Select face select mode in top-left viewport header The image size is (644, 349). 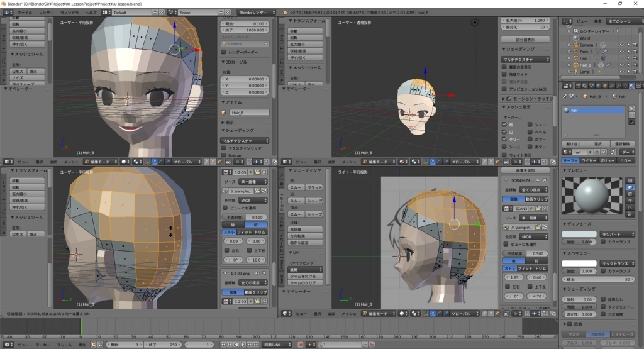coord(219,162)
